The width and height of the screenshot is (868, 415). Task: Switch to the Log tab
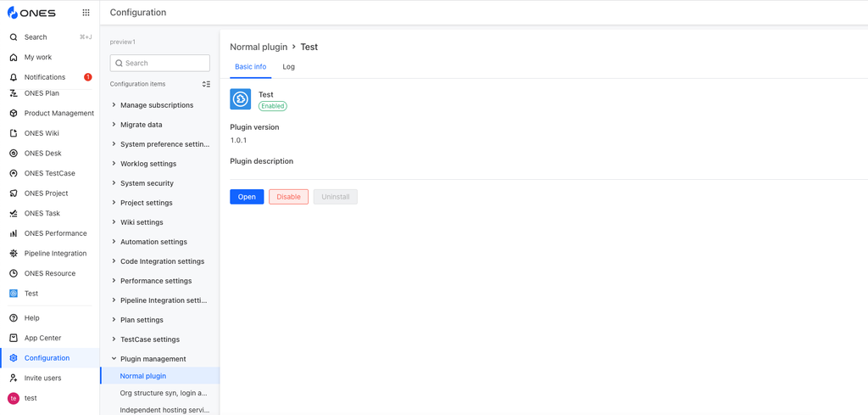[288, 66]
